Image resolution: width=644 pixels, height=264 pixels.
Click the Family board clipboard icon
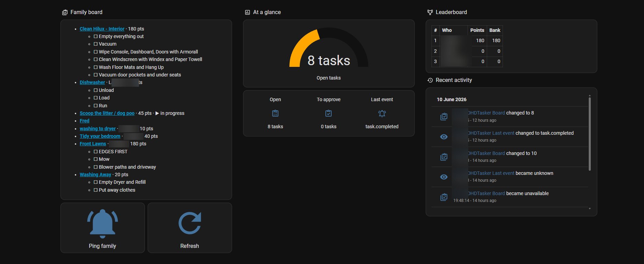coord(65,12)
